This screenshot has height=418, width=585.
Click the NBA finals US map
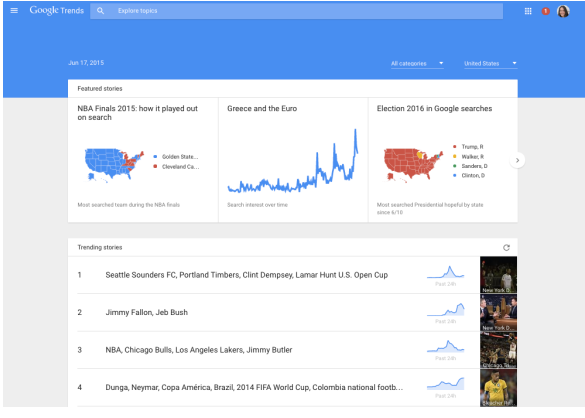pos(114,165)
